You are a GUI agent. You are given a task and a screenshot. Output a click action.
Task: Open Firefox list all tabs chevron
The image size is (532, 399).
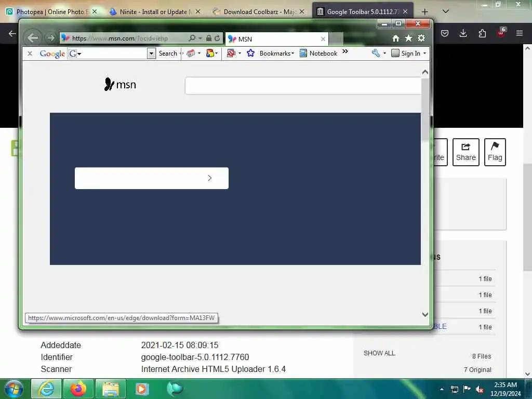click(446, 11)
